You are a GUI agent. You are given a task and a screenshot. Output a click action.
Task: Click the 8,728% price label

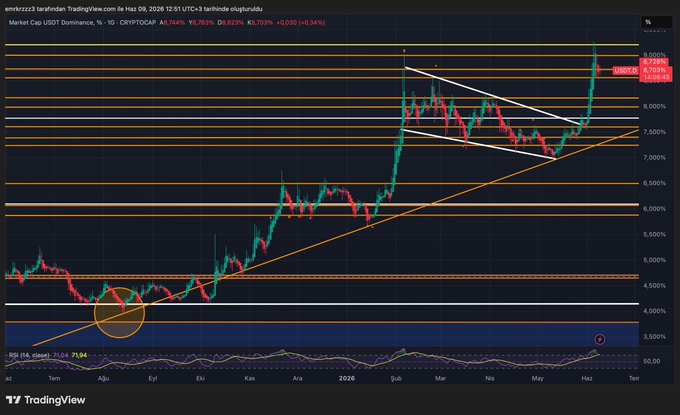654,62
